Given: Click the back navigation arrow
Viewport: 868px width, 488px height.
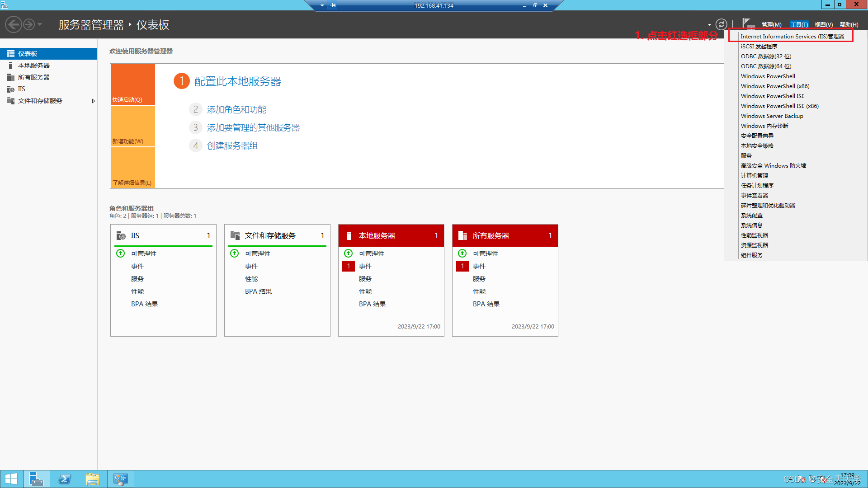Looking at the screenshot, I should pos(14,24).
